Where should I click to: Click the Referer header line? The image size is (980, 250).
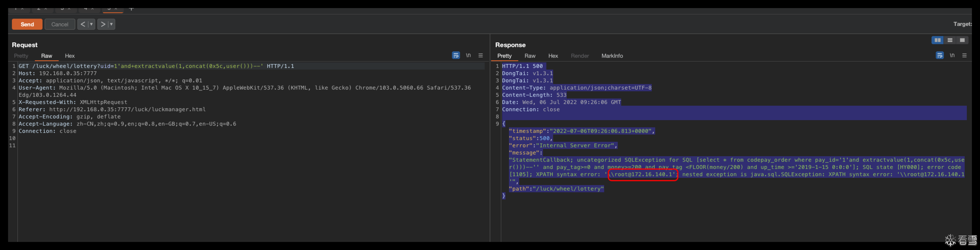tap(112, 110)
